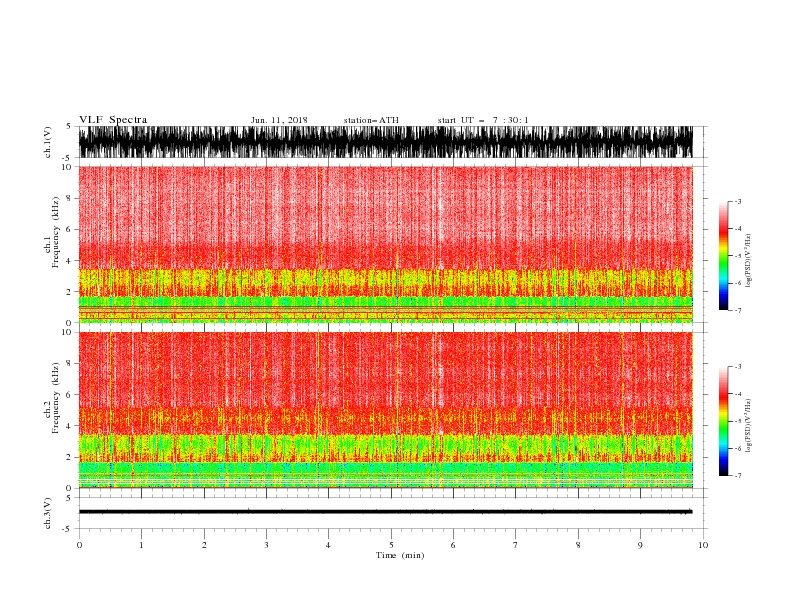The height and width of the screenshot is (612, 792).
Task: Click the '0' tick on time axis
Action: point(79,545)
